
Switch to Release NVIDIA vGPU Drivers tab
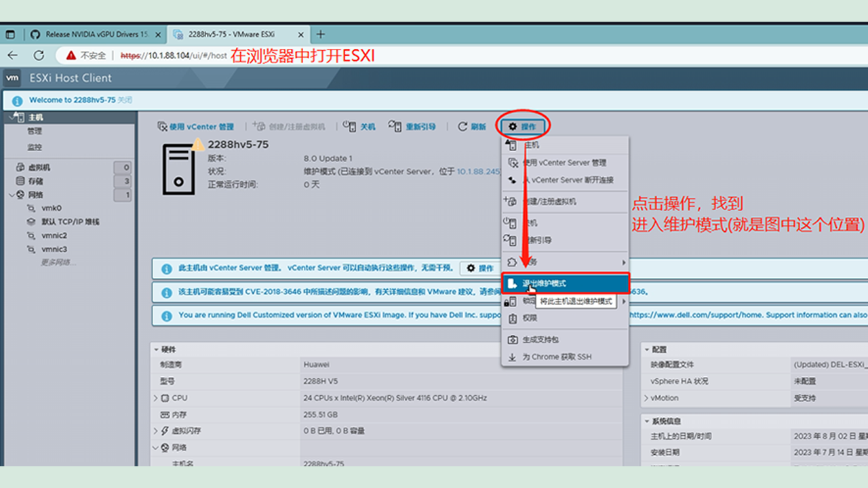[x=97, y=35]
